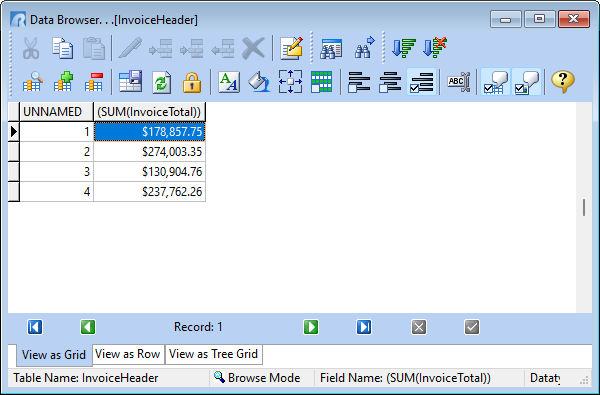The image size is (600, 395).
Task: Click the left-arrow row diagram icon
Action: click(223, 48)
